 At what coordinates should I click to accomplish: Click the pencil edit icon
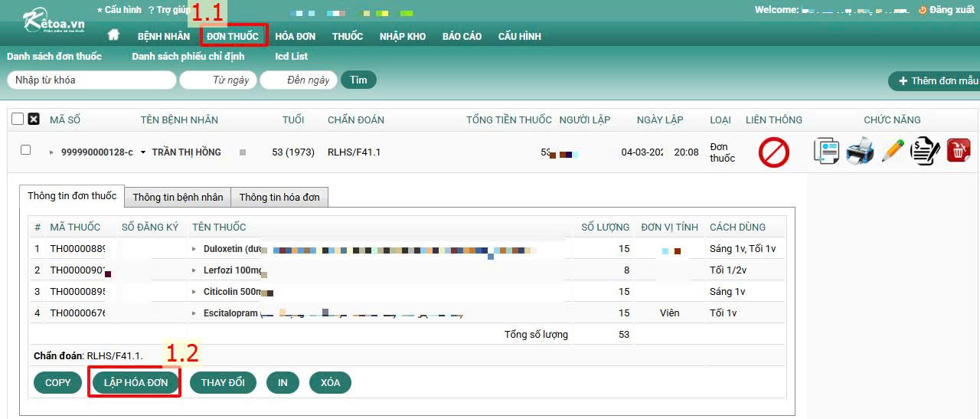[893, 151]
